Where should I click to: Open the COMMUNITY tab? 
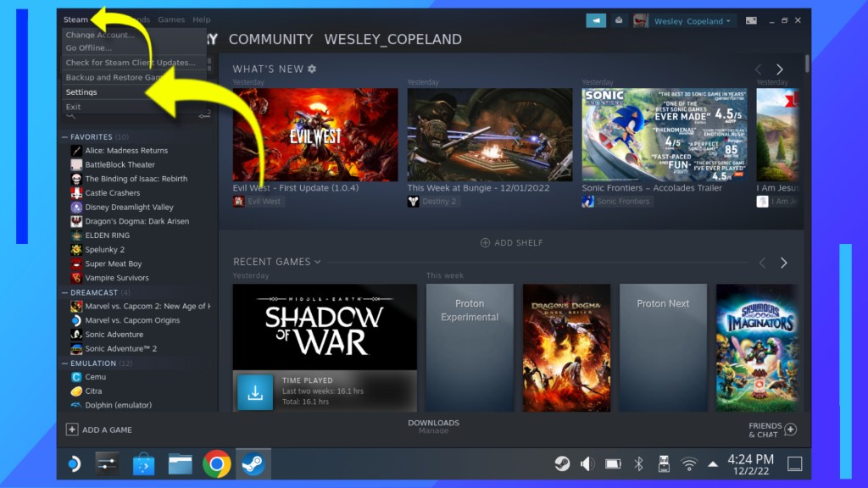[270, 39]
